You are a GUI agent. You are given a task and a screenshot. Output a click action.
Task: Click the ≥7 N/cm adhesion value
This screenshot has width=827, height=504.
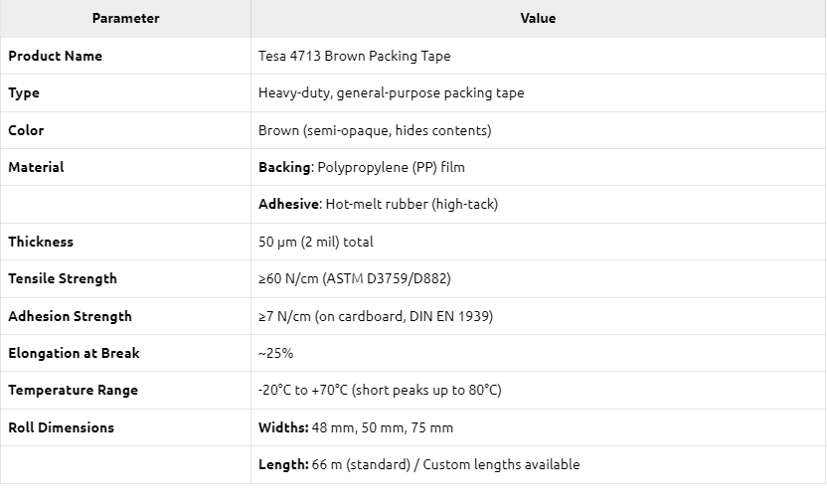coord(376,316)
